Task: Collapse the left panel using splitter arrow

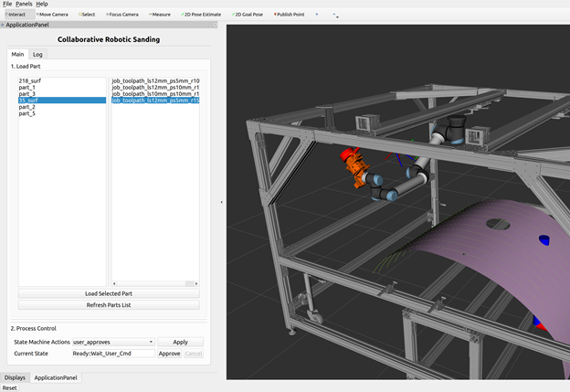Action: click(222, 202)
